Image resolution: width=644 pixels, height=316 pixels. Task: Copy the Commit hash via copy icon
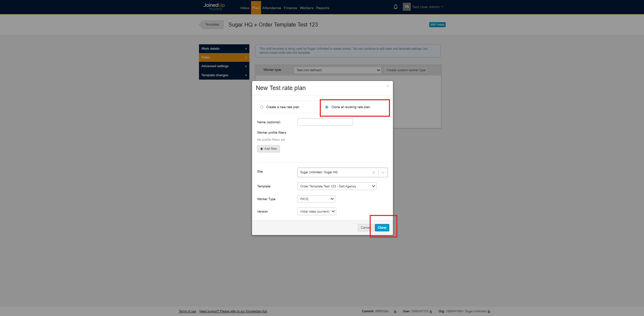395,312
